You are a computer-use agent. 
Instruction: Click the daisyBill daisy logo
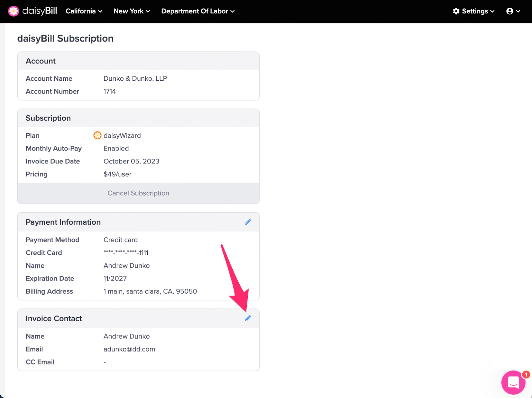point(13,11)
